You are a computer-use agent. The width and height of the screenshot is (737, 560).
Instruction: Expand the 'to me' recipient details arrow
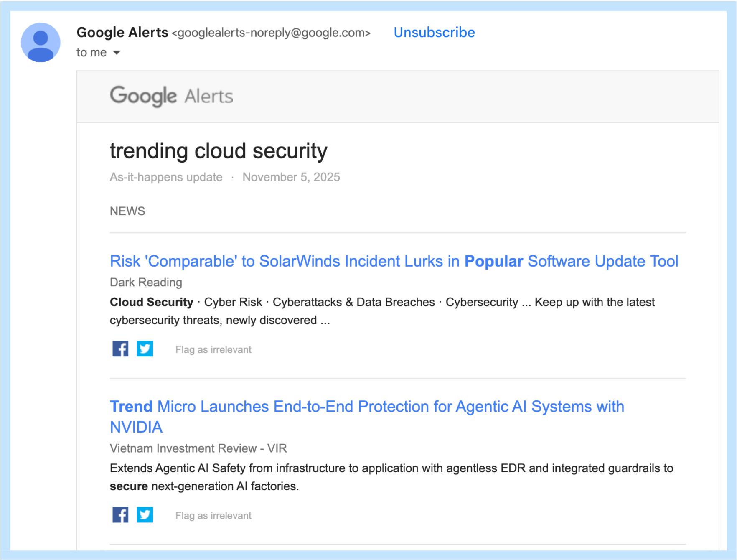117,53
